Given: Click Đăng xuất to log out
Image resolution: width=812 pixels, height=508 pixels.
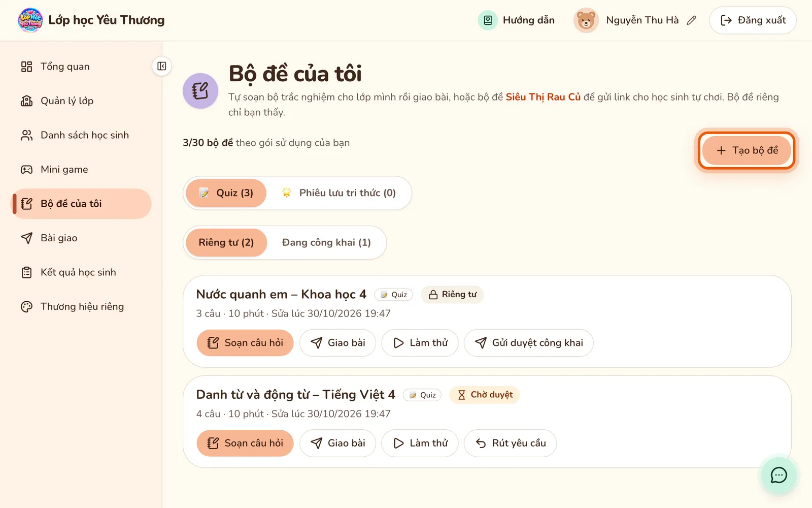Looking at the screenshot, I should (x=753, y=20).
